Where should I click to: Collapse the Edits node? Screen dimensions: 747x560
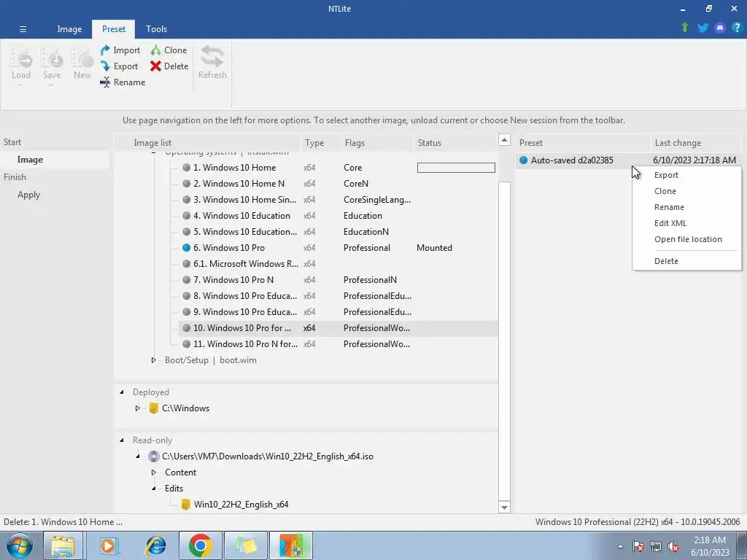[x=153, y=489]
